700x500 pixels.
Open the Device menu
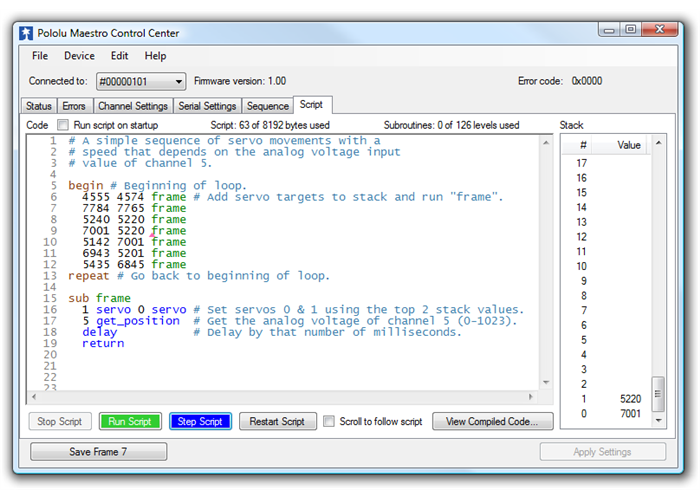point(79,56)
